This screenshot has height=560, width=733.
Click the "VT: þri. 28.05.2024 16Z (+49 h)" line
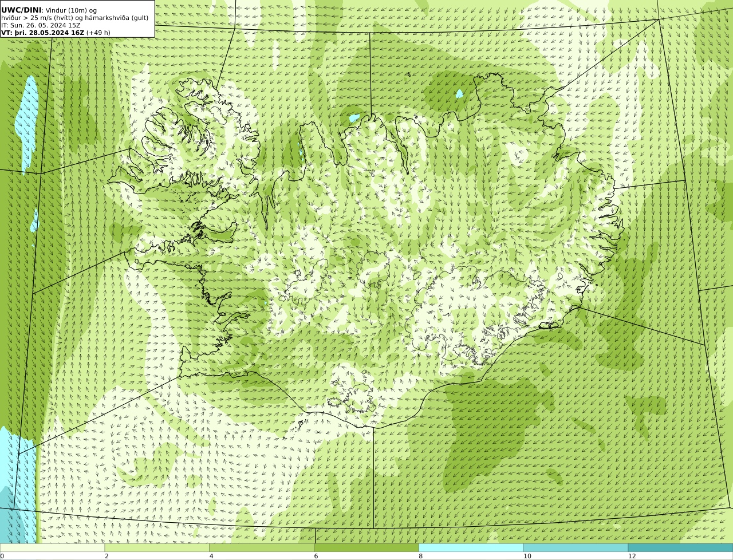pos(56,33)
